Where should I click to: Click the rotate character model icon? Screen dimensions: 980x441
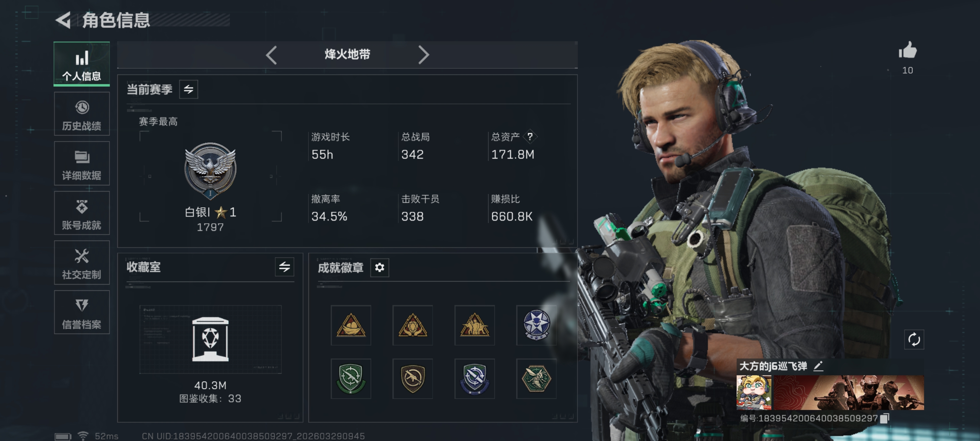[x=914, y=339]
